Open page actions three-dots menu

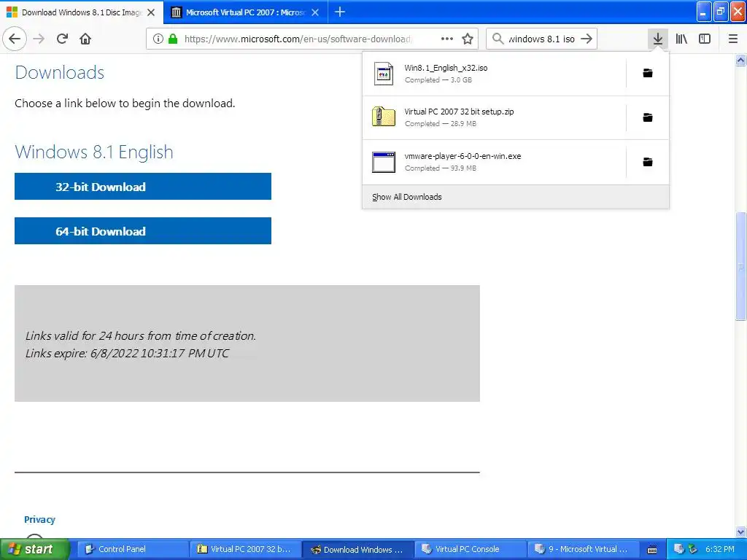[447, 39]
